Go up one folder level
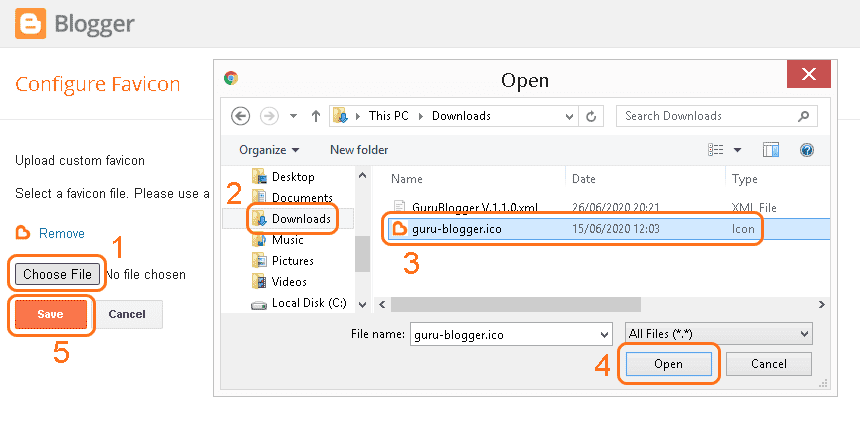This screenshot has width=860, height=425. coord(315,116)
